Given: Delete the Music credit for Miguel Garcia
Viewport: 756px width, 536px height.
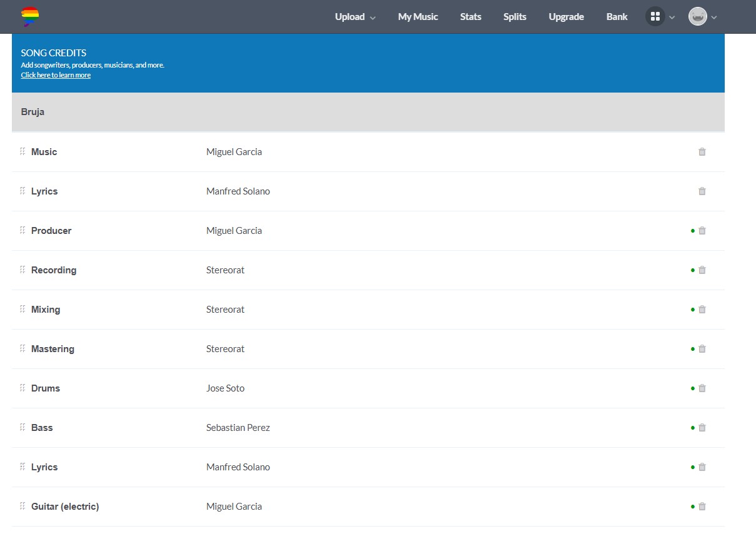Looking at the screenshot, I should coord(702,152).
